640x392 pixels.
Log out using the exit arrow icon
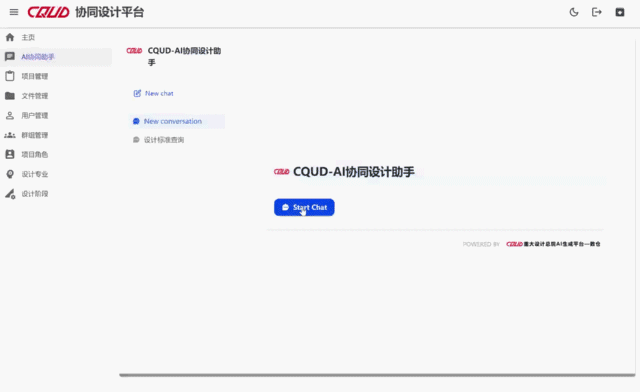coord(597,12)
